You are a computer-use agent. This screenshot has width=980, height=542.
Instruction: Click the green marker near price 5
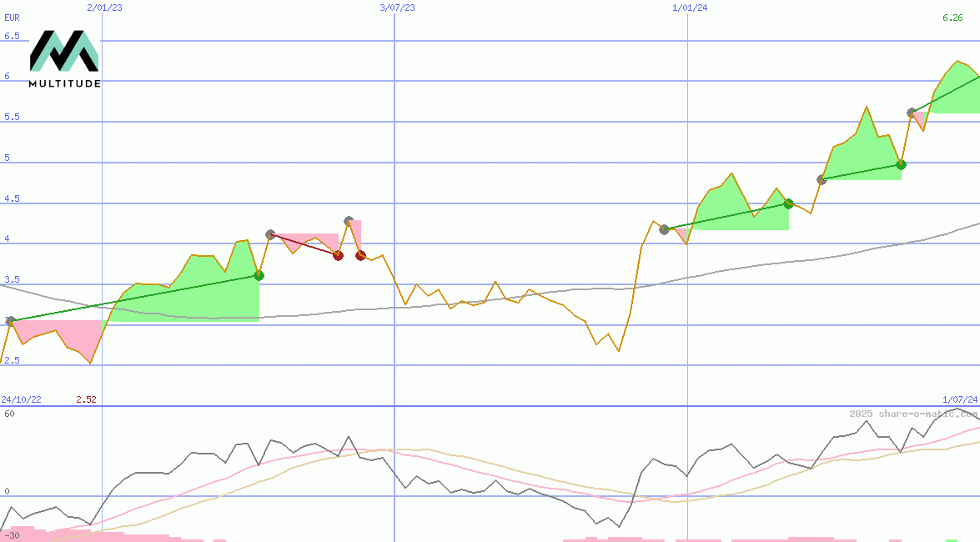pos(901,165)
